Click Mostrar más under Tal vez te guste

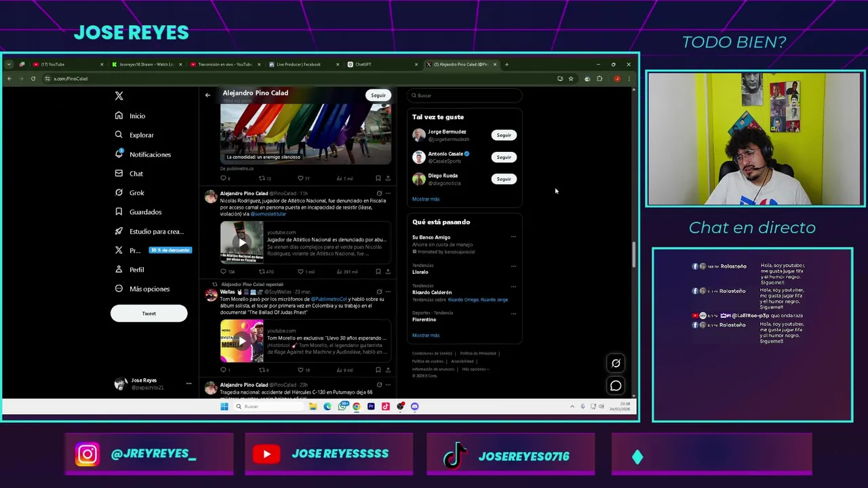(426, 199)
